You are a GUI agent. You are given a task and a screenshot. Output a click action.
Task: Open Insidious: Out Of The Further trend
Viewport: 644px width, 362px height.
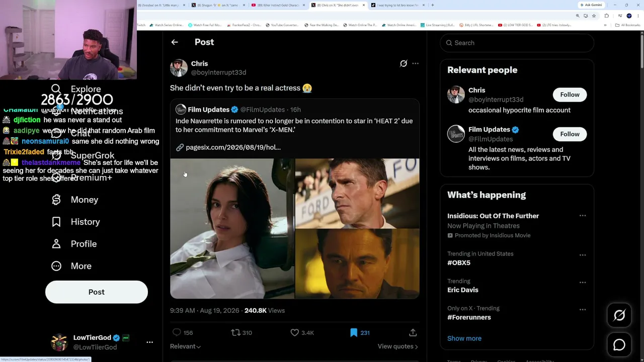[x=493, y=216]
